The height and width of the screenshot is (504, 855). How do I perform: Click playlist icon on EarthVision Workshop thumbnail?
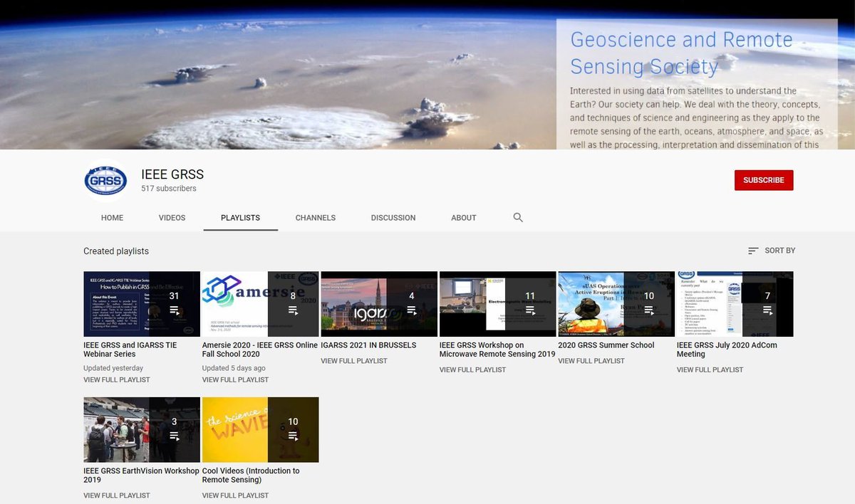pos(174,436)
